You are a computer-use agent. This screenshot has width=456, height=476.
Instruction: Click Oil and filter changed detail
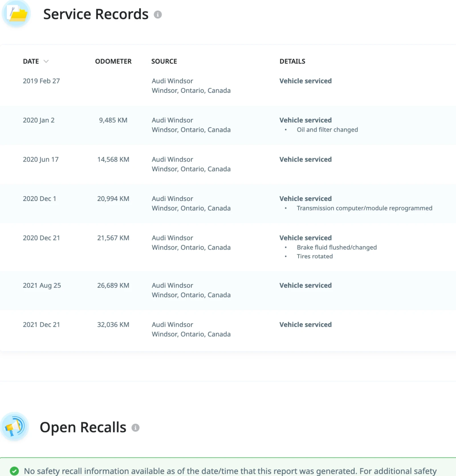click(327, 130)
